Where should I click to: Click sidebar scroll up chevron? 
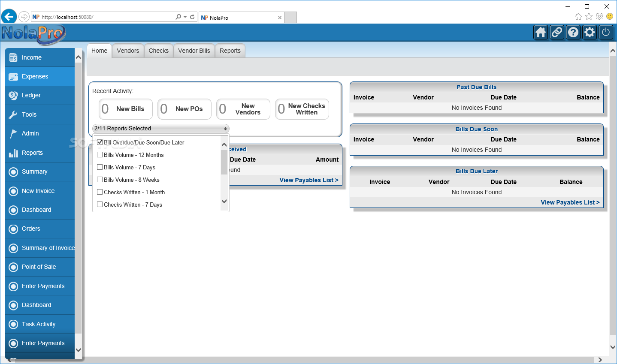click(x=78, y=57)
